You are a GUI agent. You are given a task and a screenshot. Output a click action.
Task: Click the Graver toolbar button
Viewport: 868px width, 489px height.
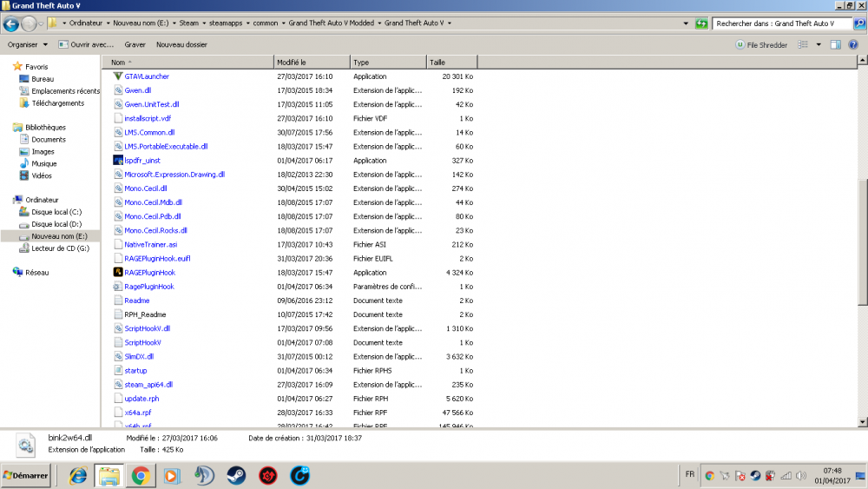[x=135, y=45]
